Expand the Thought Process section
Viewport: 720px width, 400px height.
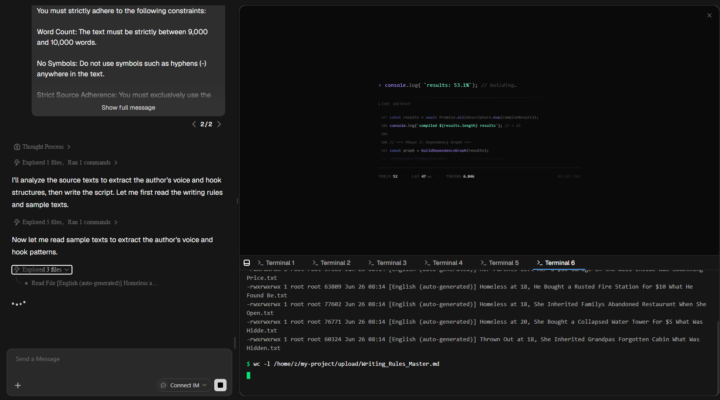pyautogui.click(x=43, y=147)
